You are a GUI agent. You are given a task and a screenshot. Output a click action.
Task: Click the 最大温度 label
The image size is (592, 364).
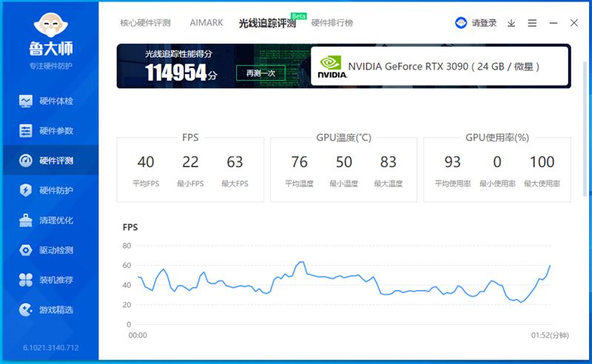(x=388, y=183)
